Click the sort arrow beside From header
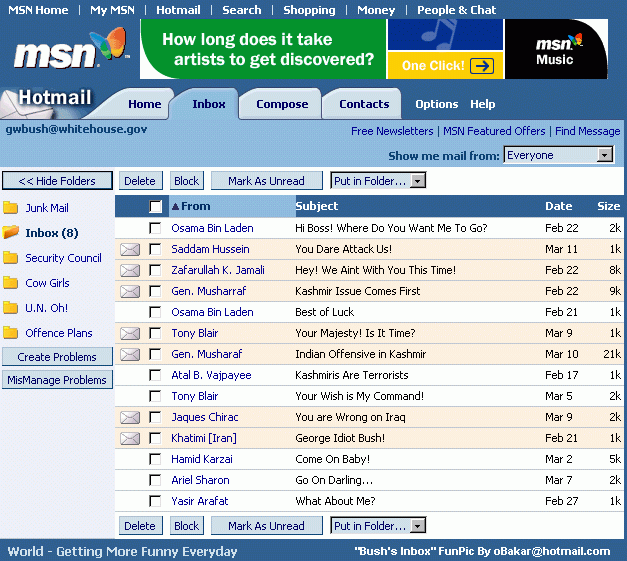Viewport: 627px width, 561px height. click(175, 206)
